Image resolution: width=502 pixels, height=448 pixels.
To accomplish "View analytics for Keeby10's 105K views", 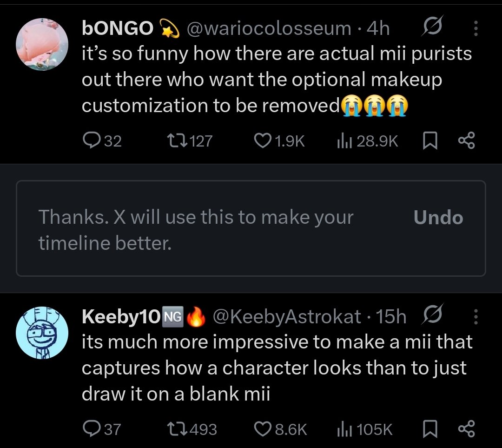I will tap(343, 428).
